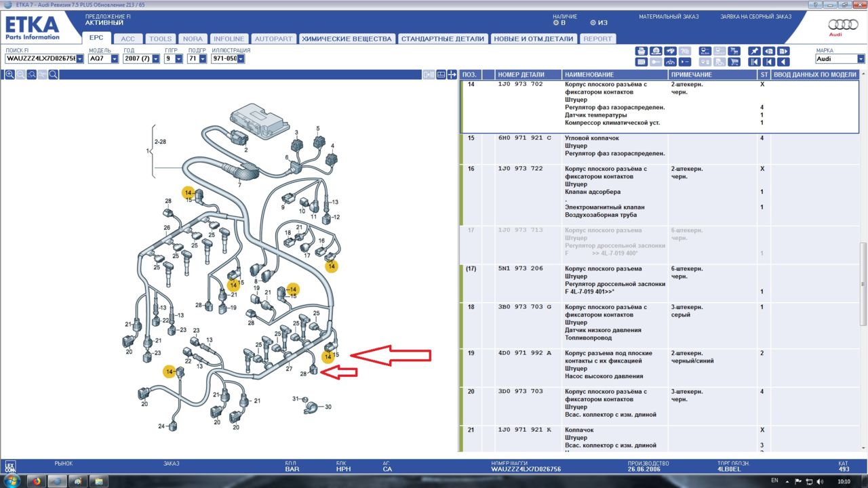The width and height of the screenshot is (868, 488).
Task: Select the 'ИЗ' radio button under НАЛИЧИЕ
Action: click(593, 22)
